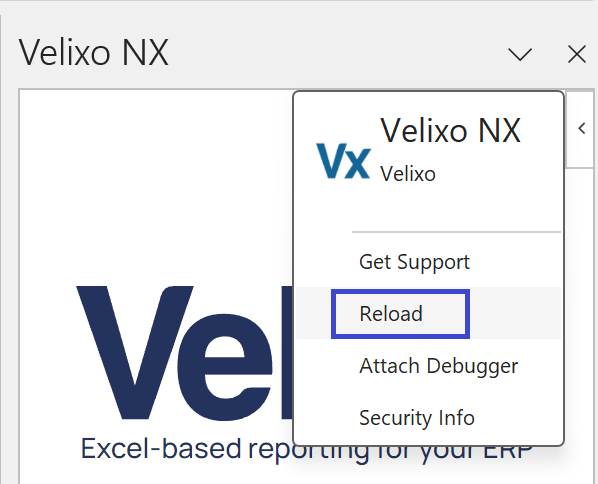Select Get Support from the menu
Image resolution: width=598 pixels, height=484 pixels.
tap(414, 262)
